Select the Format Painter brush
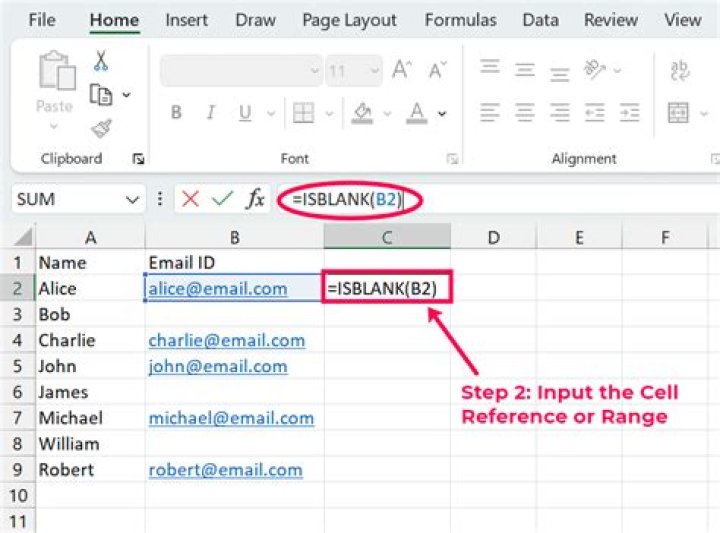 click(x=101, y=129)
